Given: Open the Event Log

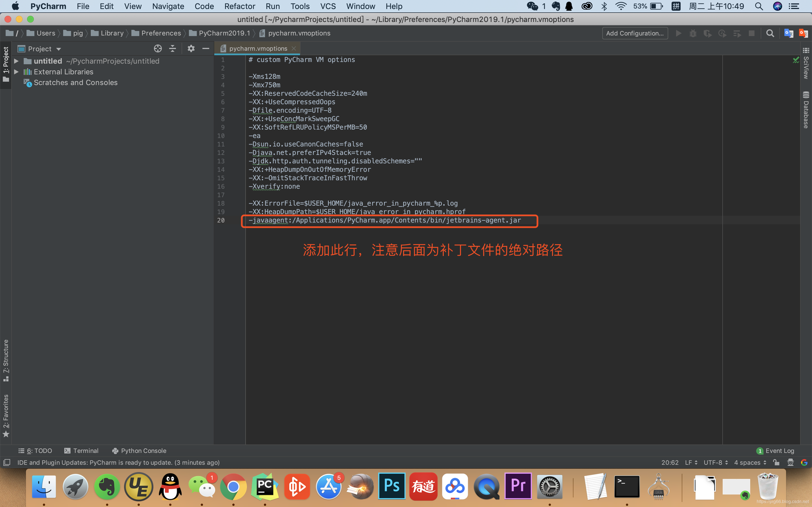Looking at the screenshot, I should pos(775,451).
